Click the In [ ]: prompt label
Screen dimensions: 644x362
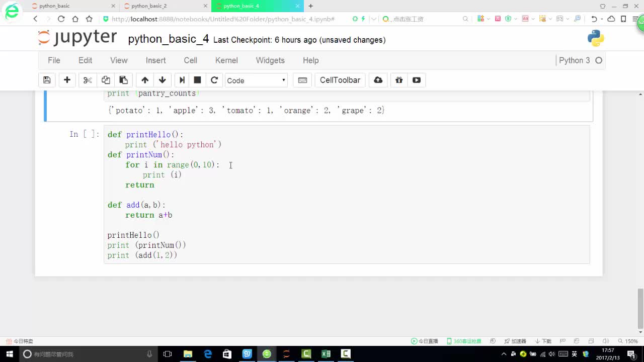click(85, 134)
